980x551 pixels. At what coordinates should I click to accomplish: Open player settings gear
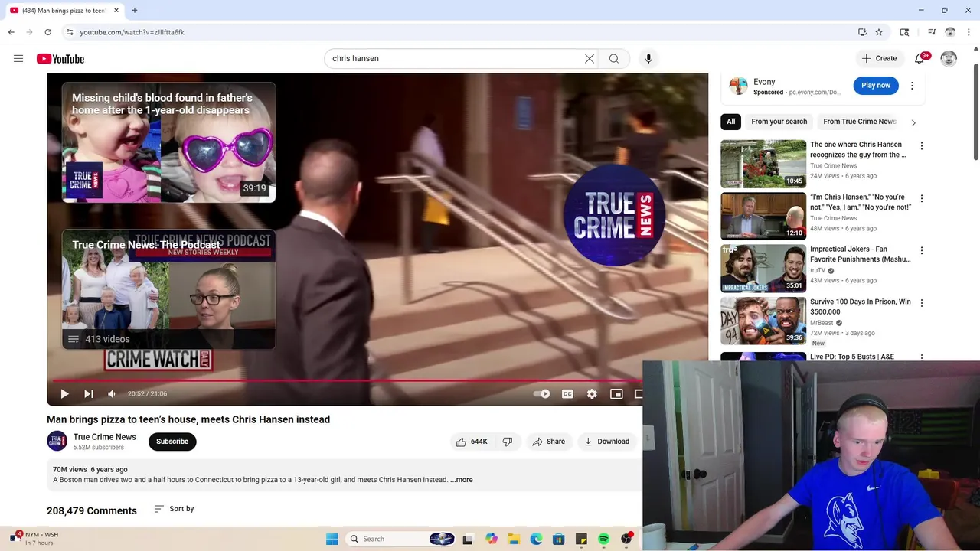(592, 393)
